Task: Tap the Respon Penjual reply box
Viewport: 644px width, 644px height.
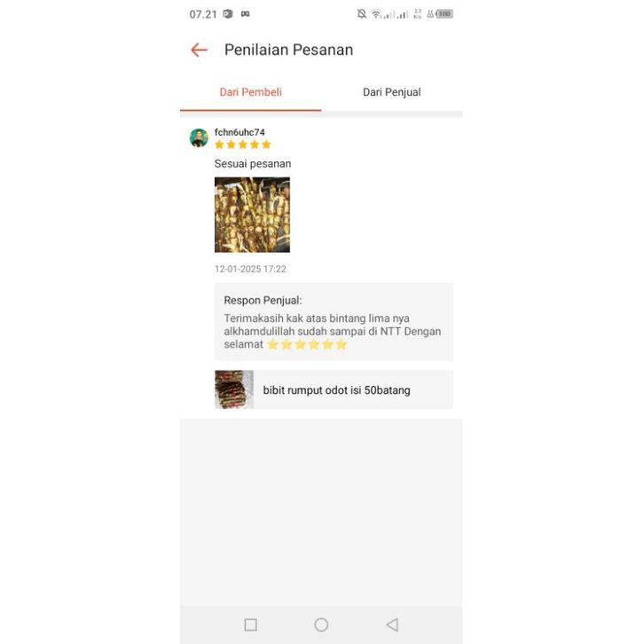Action: tap(334, 322)
